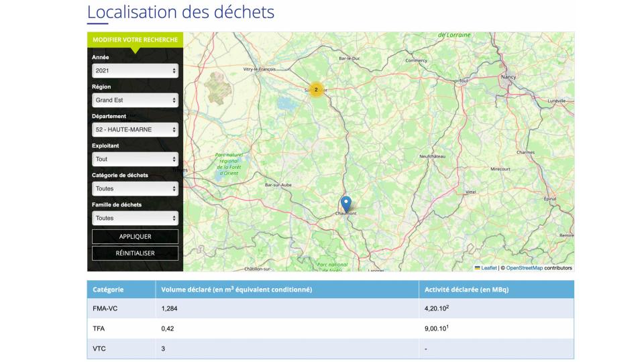Open the Leaflet attribution link

489,268
